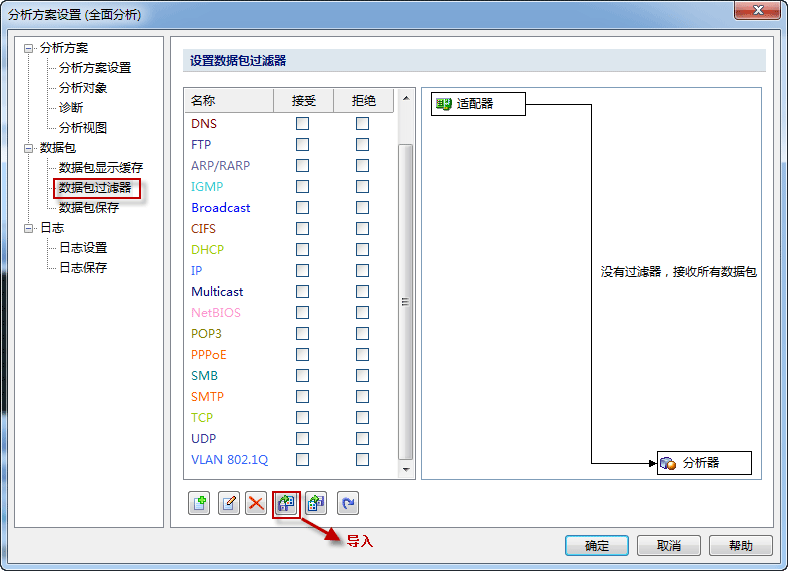Select 日志设置 in the settings tree
The width and height of the screenshot is (788, 571).
(83, 248)
